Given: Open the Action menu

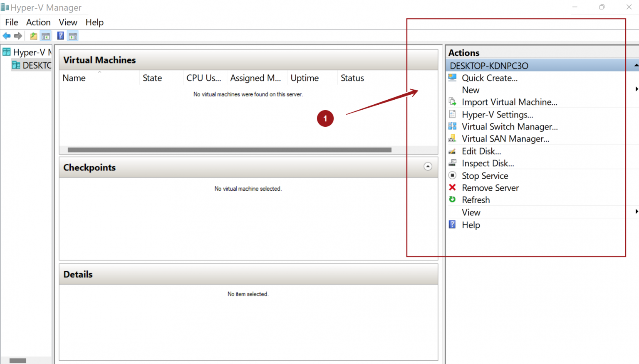Looking at the screenshot, I should (x=38, y=22).
